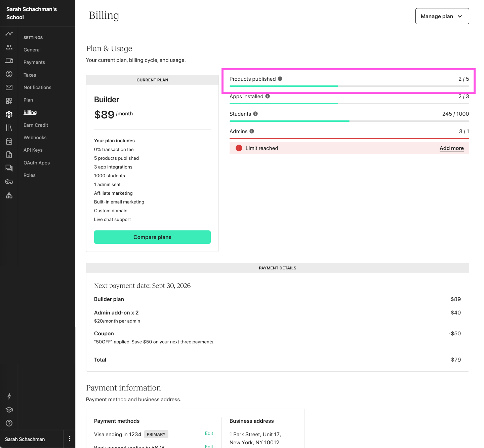
Task: Click the Total $79 amount
Action: (x=456, y=360)
